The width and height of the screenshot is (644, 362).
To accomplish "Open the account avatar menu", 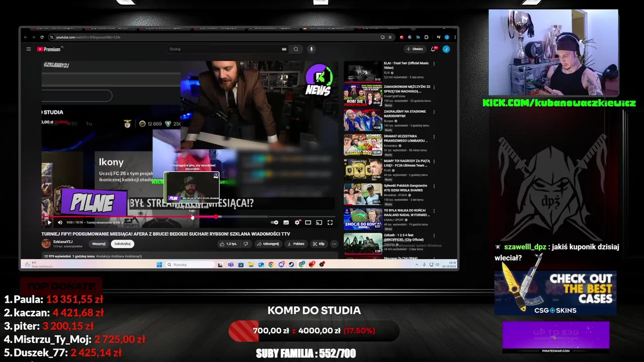I will click(446, 49).
